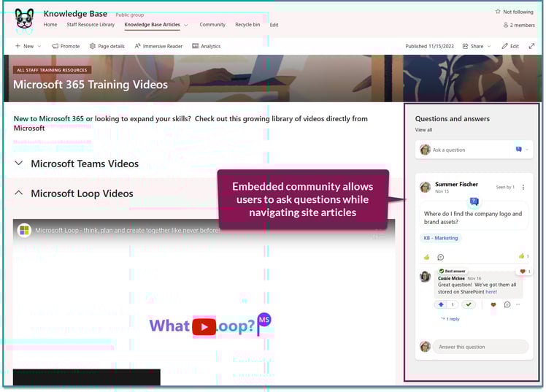Click the members person icon
Image resolution: width=546 pixels, height=392 pixels.
point(506,25)
